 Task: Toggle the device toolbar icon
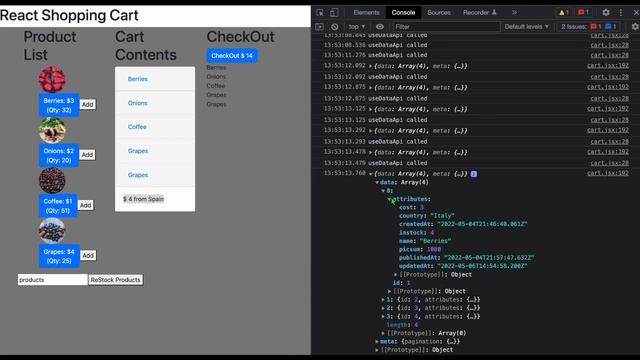point(334,13)
